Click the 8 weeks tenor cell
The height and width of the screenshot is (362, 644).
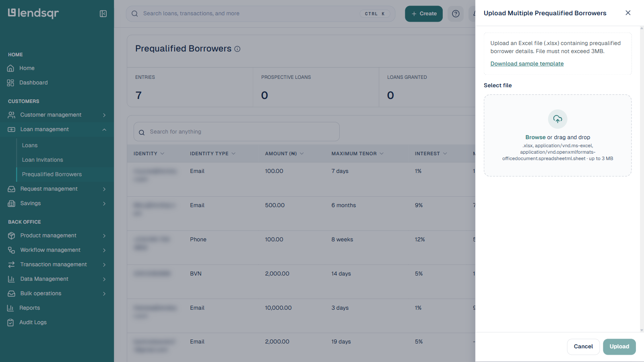[342, 239]
